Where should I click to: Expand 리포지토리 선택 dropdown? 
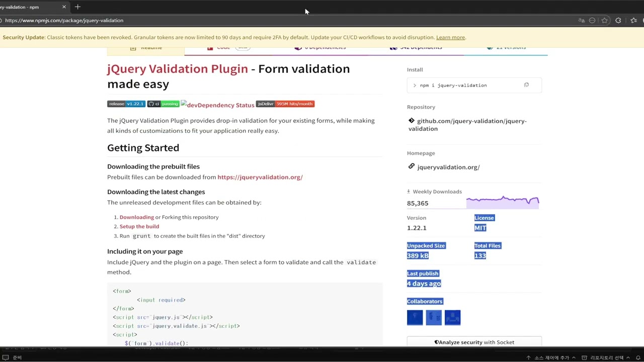(x=606, y=357)
